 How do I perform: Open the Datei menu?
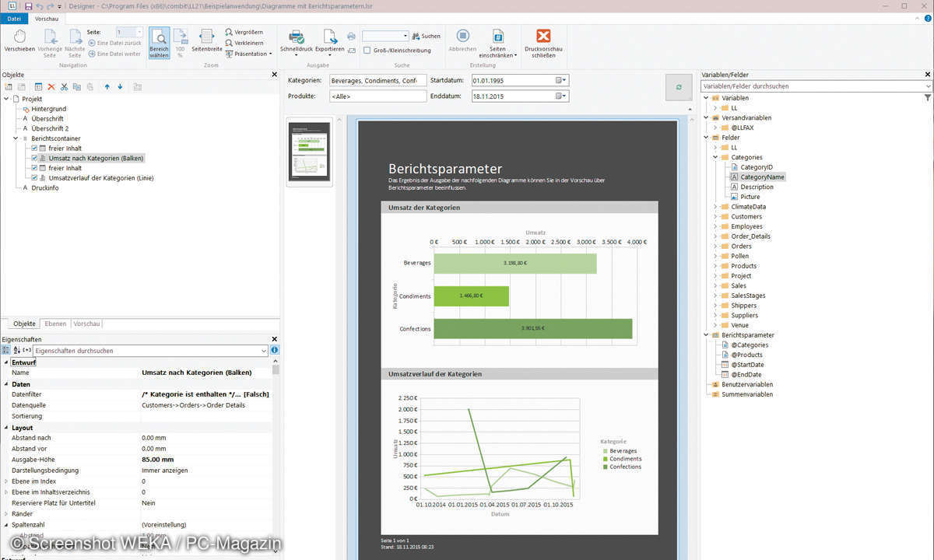point(14,18)
